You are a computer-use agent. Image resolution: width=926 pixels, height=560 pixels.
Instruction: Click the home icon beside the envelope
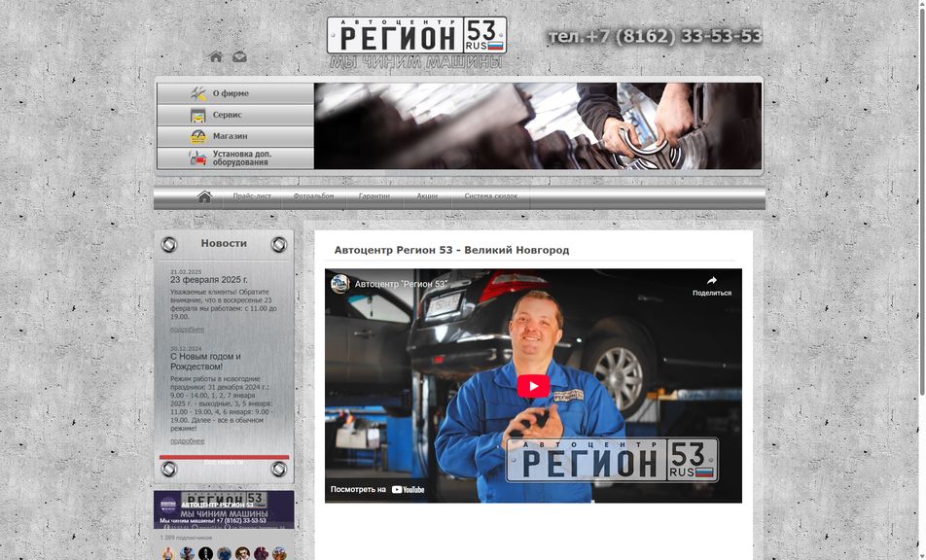click(x=216, y=56)
